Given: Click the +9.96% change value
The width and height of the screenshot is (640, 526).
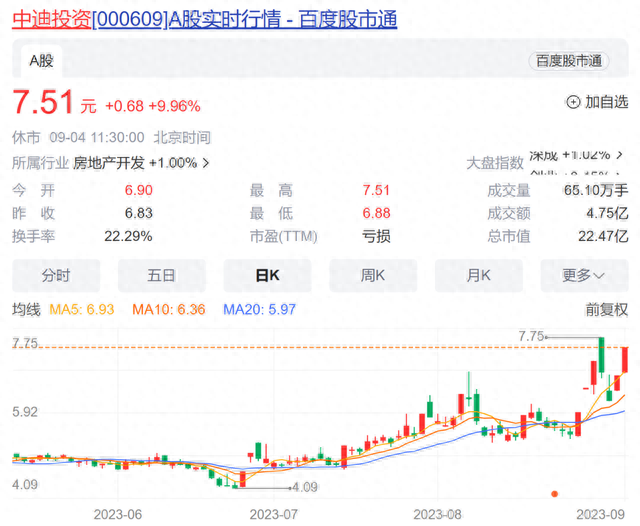Looking at the screenshot, I should click(174, 107).
